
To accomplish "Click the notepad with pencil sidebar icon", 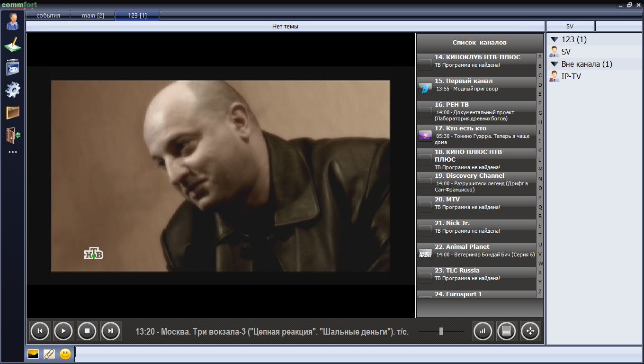I will (x=13, y=45).
